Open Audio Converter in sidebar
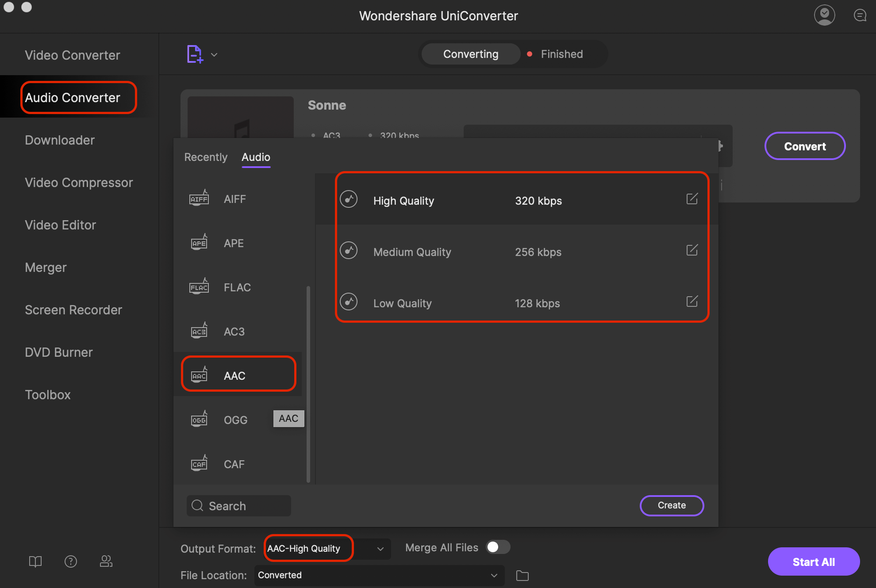876x588 pixels. click(x=73, y=98)
